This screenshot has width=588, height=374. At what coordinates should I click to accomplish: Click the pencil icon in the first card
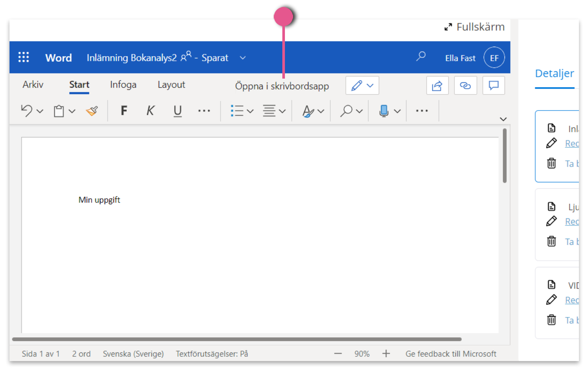coord(551,143)
